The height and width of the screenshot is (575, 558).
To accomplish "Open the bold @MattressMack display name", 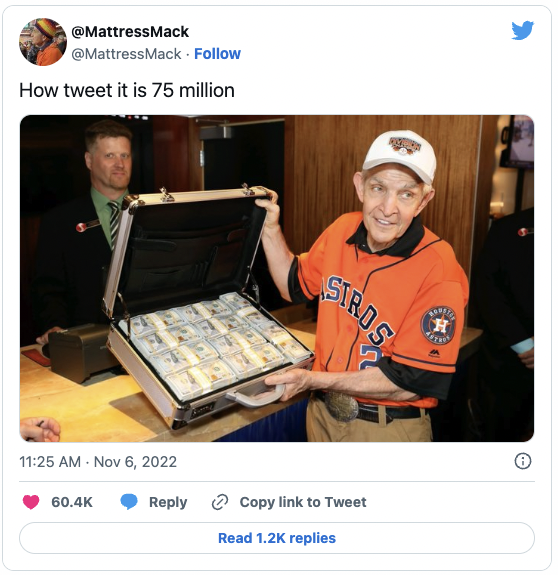I will tap(130, 32).
